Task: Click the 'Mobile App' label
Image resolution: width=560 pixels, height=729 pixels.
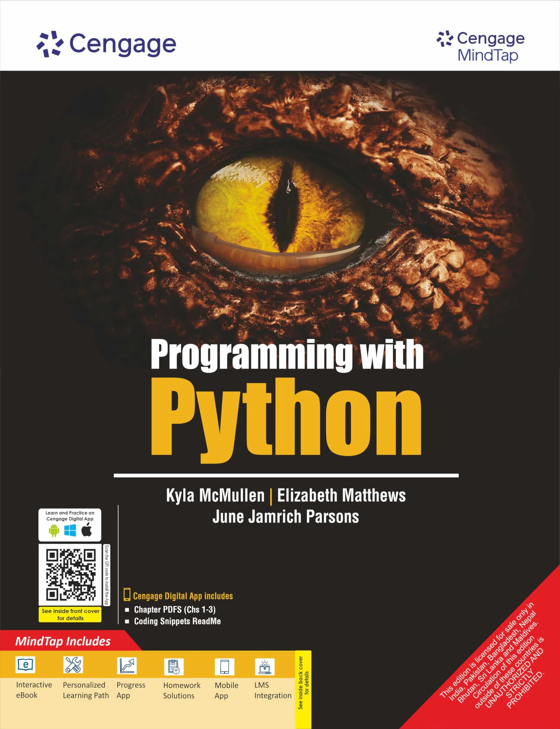Action: (226, 691)
